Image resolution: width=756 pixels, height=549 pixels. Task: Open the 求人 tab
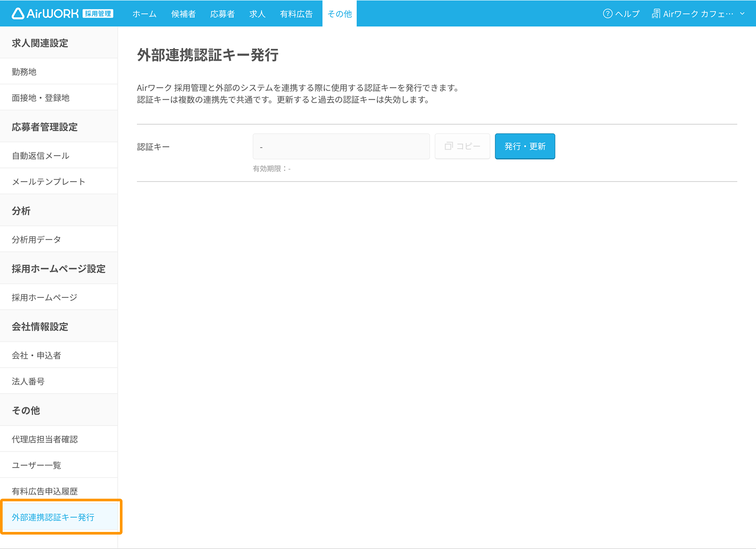(x=257, y=14)
